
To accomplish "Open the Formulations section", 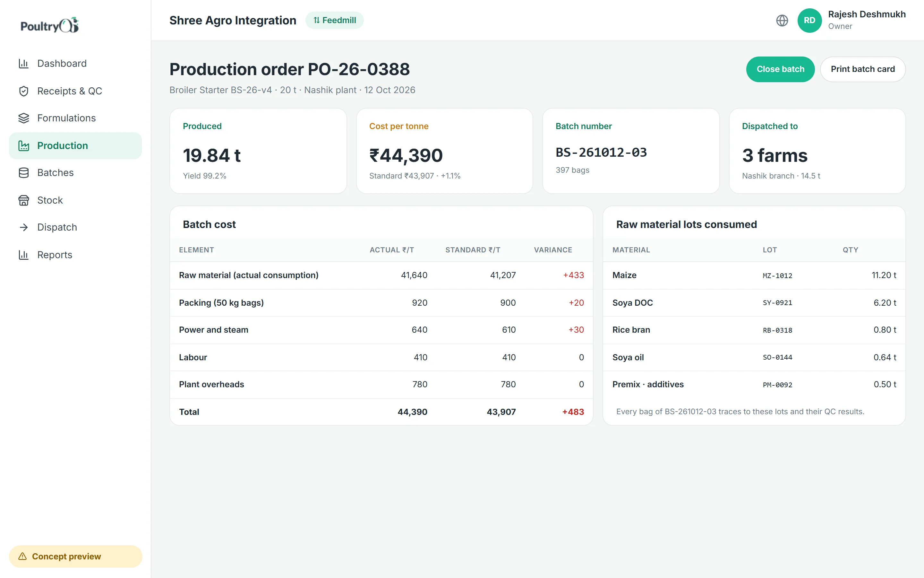I will point(75,118).
